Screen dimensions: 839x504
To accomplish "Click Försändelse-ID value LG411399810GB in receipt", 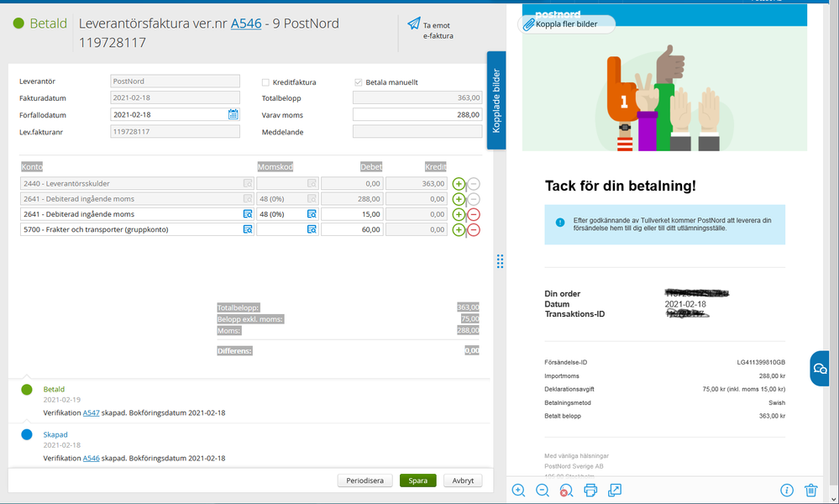I will tap(761, 363).
